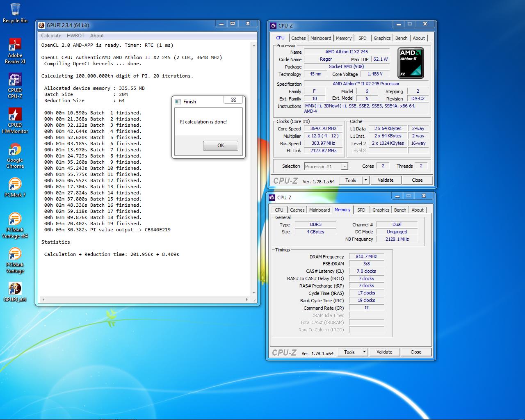Click GPUPI vertical scrollbar down arrow
This screenshot has width=525, height=420.
click(254, 293)
